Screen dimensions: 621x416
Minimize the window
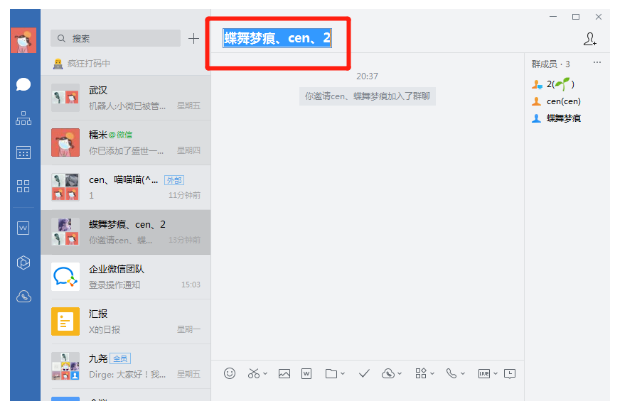coord(553,17)
